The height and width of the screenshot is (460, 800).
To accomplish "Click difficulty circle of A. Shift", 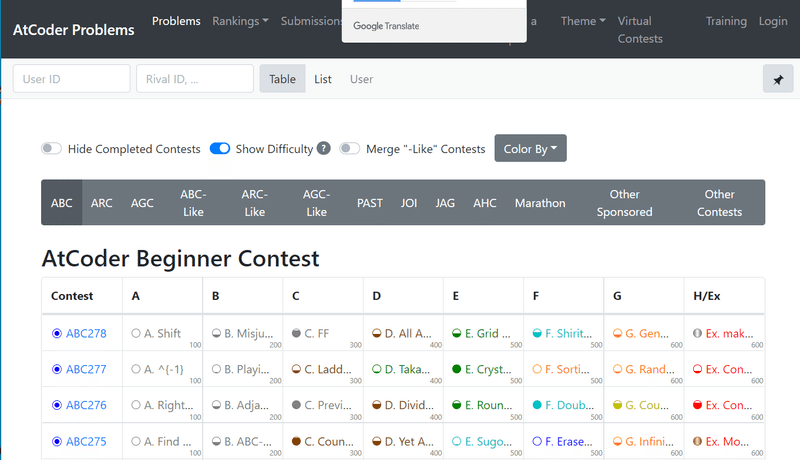I will 136,333.
